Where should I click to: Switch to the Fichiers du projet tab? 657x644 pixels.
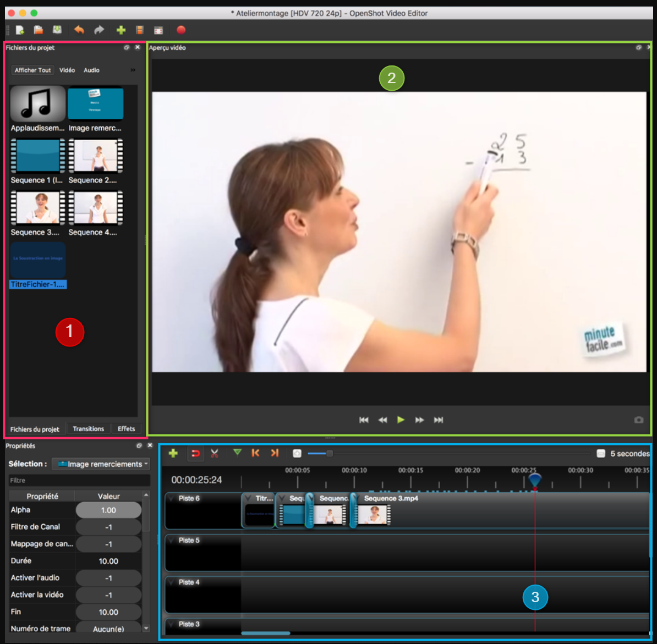35,429
